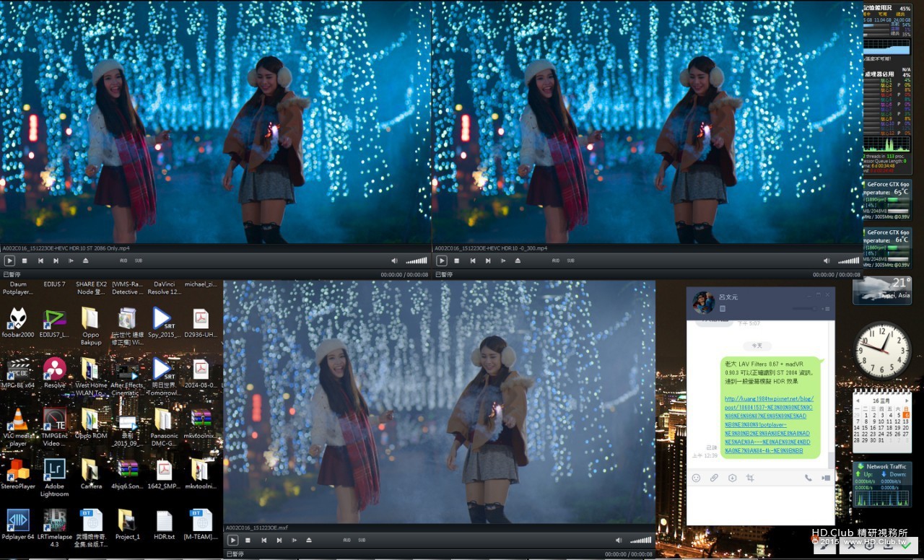
Task: Open file via eject icon in -0_300.mp4 player
Action: [x=518, y=261]
